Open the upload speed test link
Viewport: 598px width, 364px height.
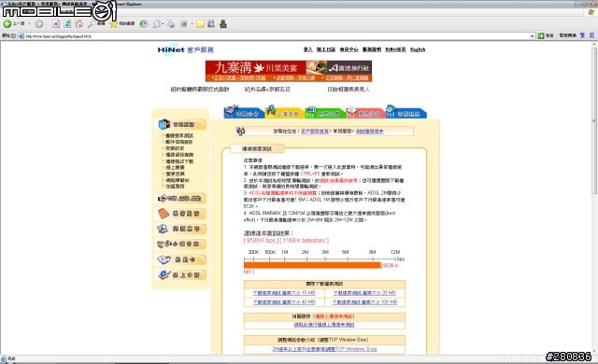pos(324,325)
